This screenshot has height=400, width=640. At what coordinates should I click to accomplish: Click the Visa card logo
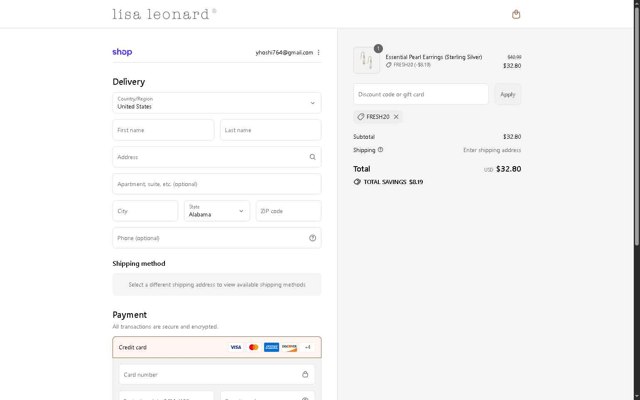(x=236, y=347)
